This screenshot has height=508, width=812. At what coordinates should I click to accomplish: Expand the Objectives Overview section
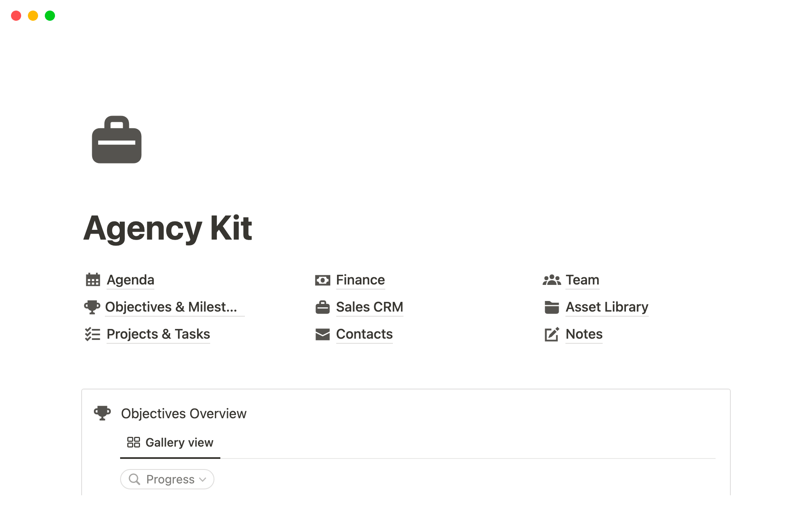(x=184, y=414)
